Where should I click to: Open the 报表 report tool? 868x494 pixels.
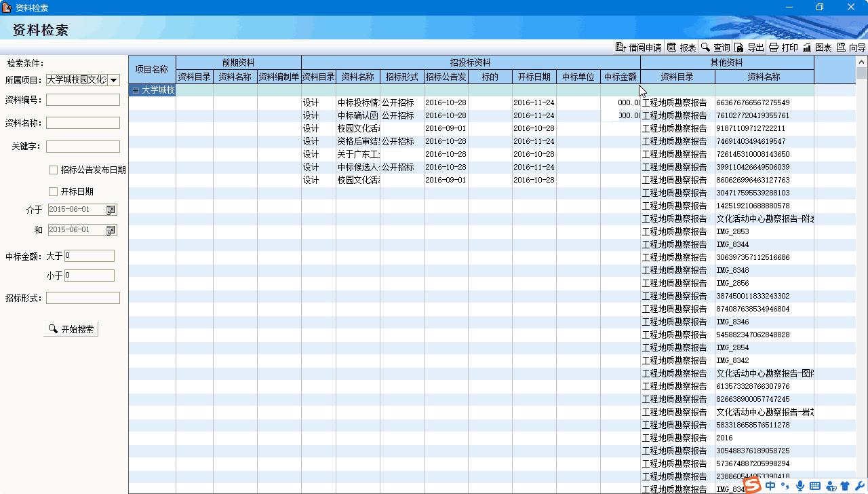(681, 47)
